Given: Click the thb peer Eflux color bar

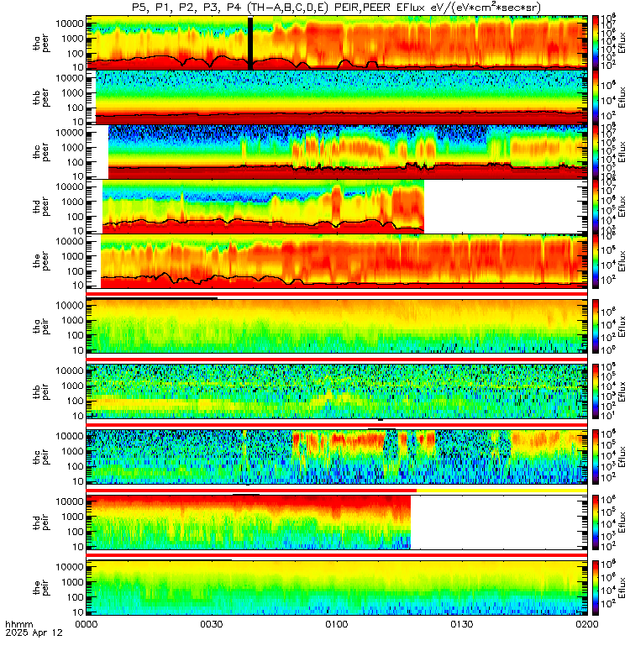Looking at the screenshot, I should (596, 97).
